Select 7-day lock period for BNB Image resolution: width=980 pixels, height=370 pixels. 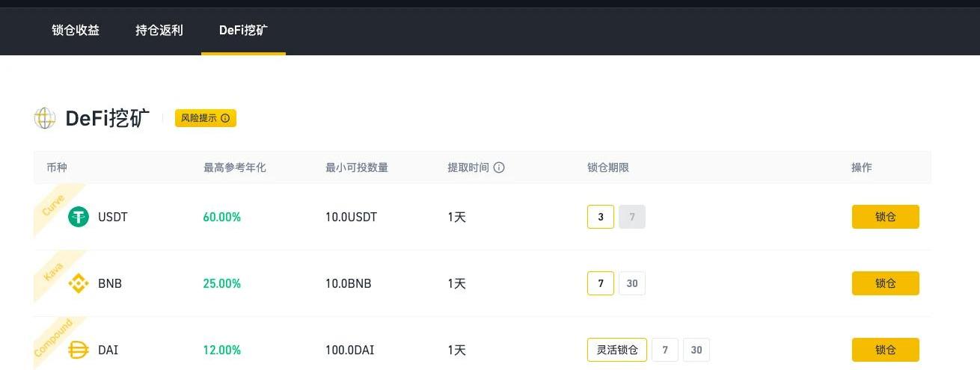(601, 283)
